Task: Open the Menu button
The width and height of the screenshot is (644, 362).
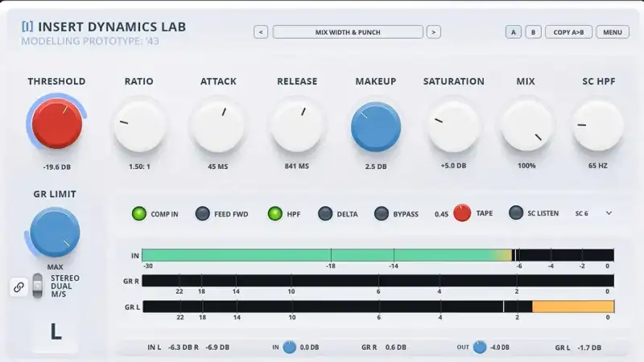Action: pyautogui.click(x=613, y=32)
